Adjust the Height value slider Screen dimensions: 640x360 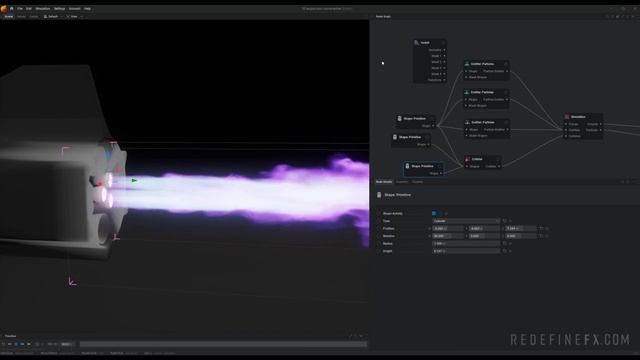(466, 251)
